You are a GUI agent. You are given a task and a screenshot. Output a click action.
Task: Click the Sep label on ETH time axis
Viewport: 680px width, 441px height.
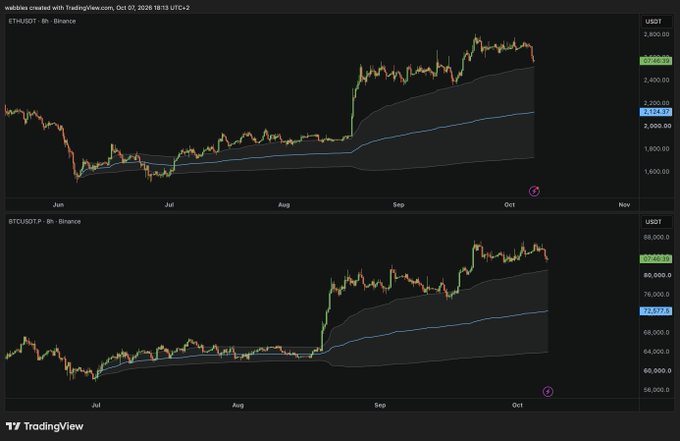pyautogui.click(x=398, y=205)
